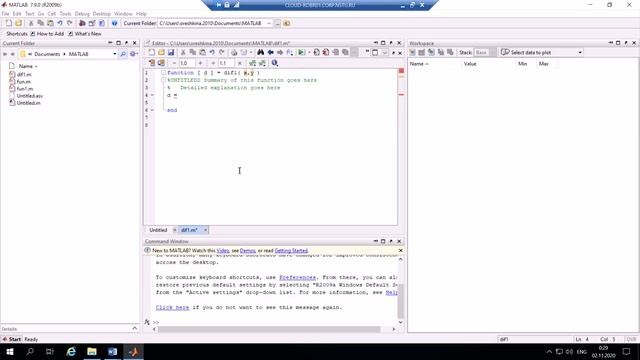Open the Show functions (fx) icon in editor toolbar

289,52
